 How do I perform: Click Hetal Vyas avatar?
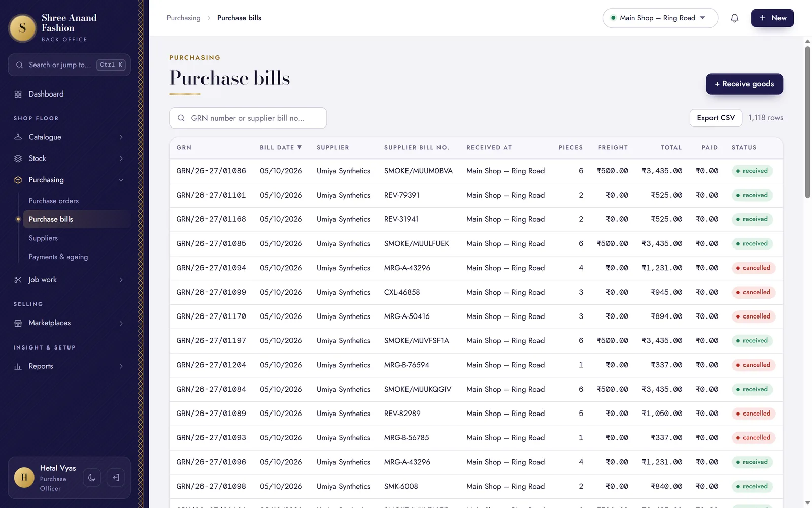[24, 478]
